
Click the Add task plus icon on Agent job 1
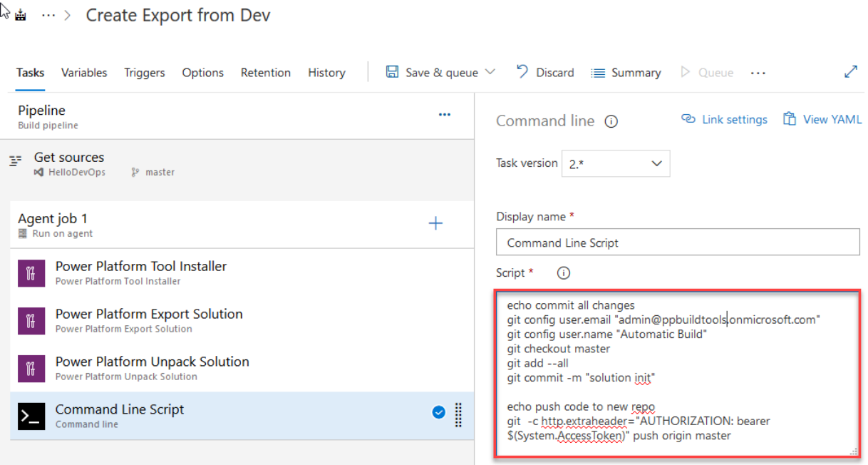[x=435, y=224]
